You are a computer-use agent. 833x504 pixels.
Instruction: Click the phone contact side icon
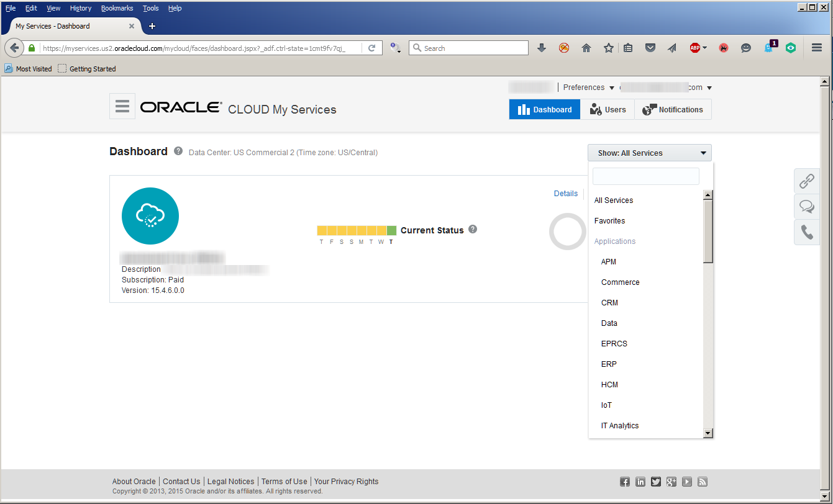807,232
